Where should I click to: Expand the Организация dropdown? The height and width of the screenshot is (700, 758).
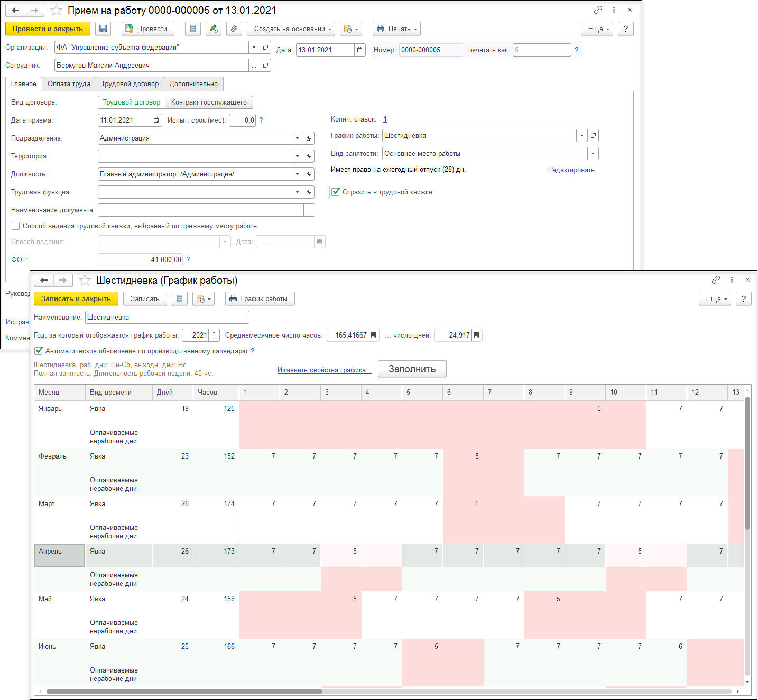254,47
